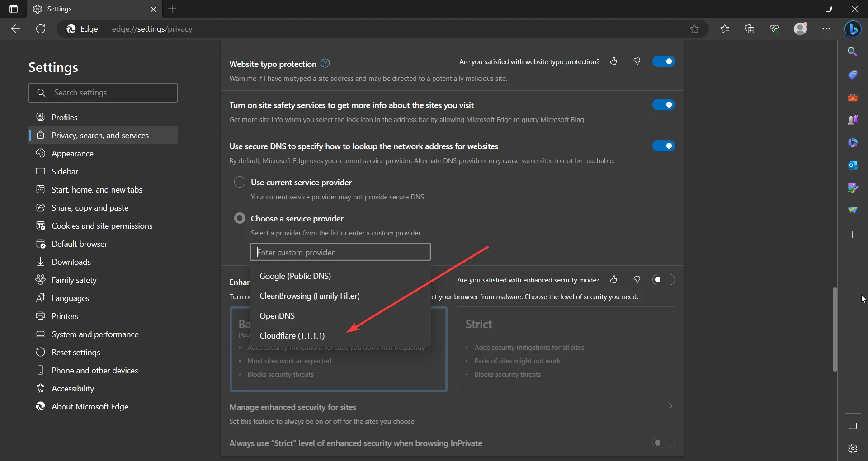Open the Microsoft 365 sidebar icon
This screenshot has width=868, height=461.
point(853,142)
